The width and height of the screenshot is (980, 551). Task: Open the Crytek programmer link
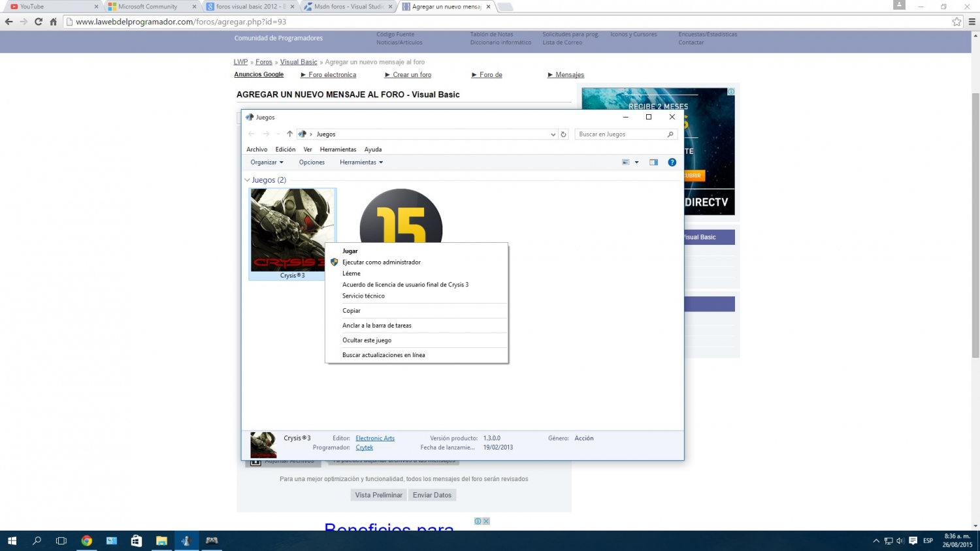coord(365,447)
